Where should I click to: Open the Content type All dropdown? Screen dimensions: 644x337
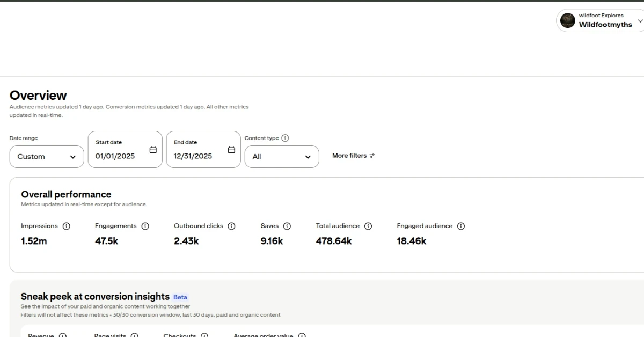(x=282, y=157)
